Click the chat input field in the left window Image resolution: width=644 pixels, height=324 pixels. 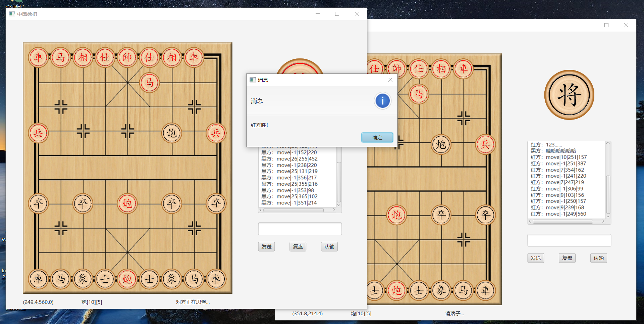coord(300,229)
